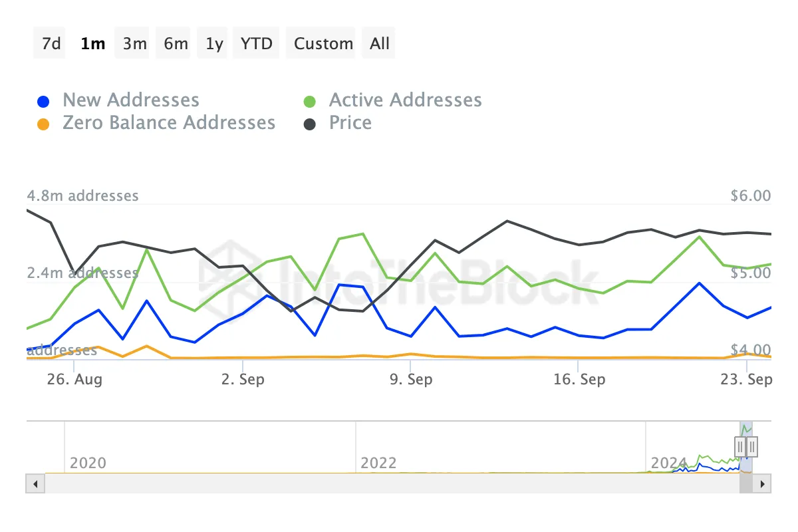Click the navigator horizontal scrollbar track

tap(386, 483)
